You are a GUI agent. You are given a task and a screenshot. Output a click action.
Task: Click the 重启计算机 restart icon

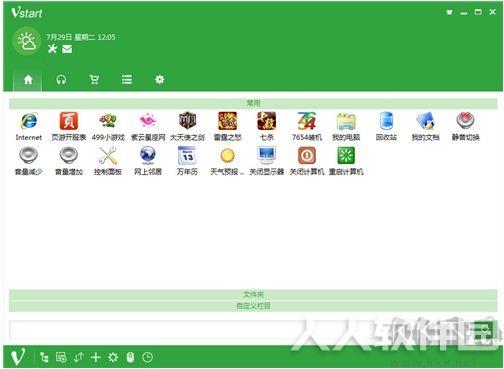[x=346, y=156]
